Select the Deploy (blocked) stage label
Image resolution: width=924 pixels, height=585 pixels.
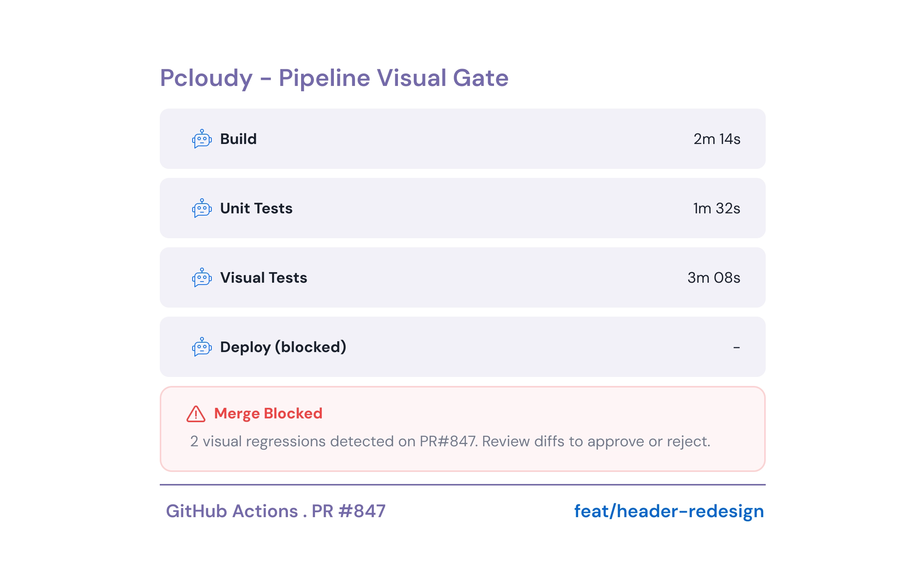[x=283, y=348]
